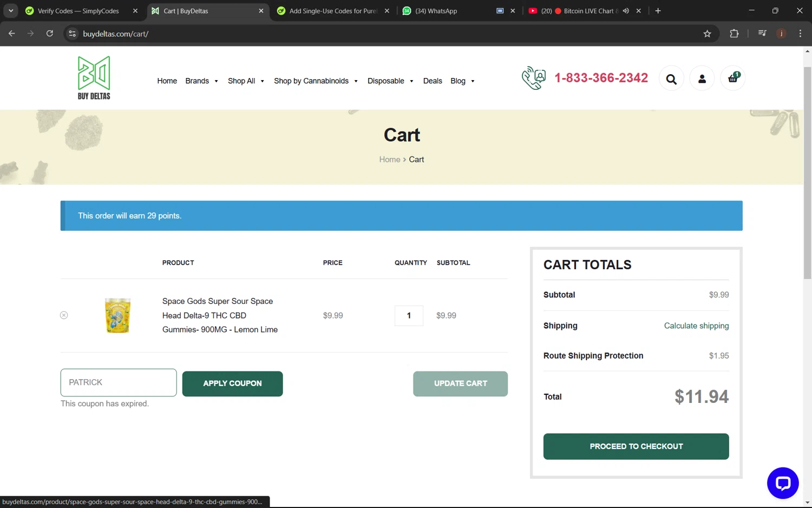Call 1-833-366-2342 phone link
The width and height of the screenshot is (812, 508).
pos(601,78)
